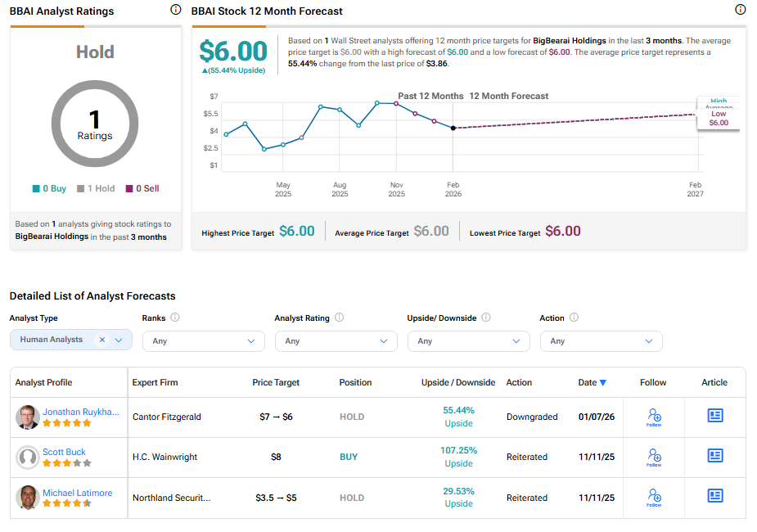Open article for Cantor Fitzgerald rating
Screen dimensions: 757x532
point(715,416)
